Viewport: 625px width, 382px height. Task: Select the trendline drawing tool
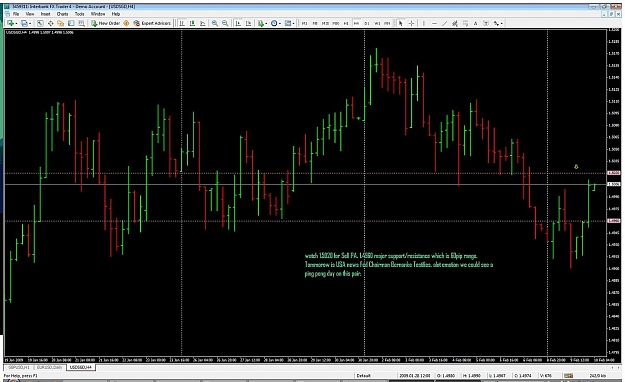pyautogui.click(x=444, y=24)
